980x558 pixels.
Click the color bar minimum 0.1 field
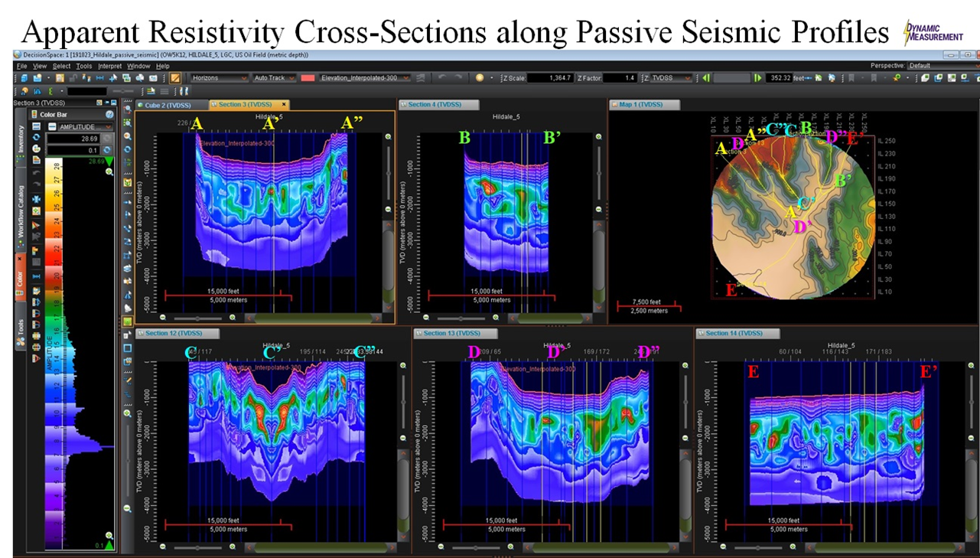(73, 150)
